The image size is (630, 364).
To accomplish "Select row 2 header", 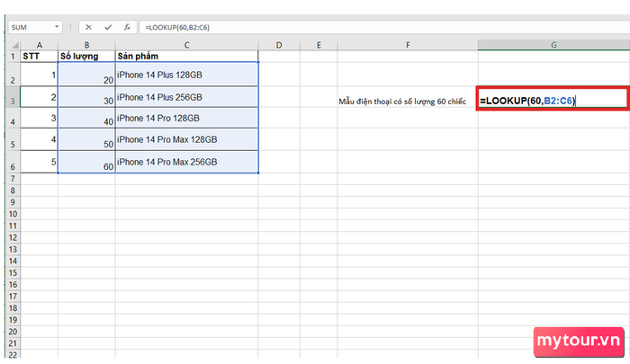I will coord(13,75).
